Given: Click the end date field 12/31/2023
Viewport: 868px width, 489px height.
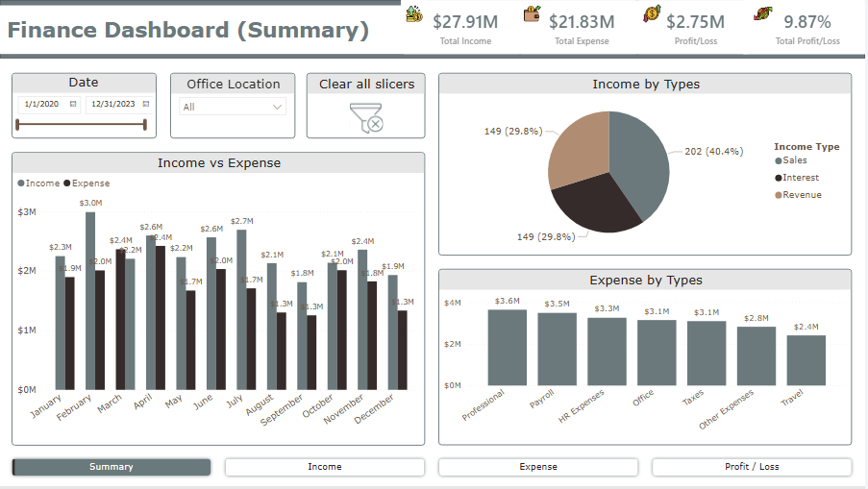Looking at the screenshot, I should (x=112, y=104).
